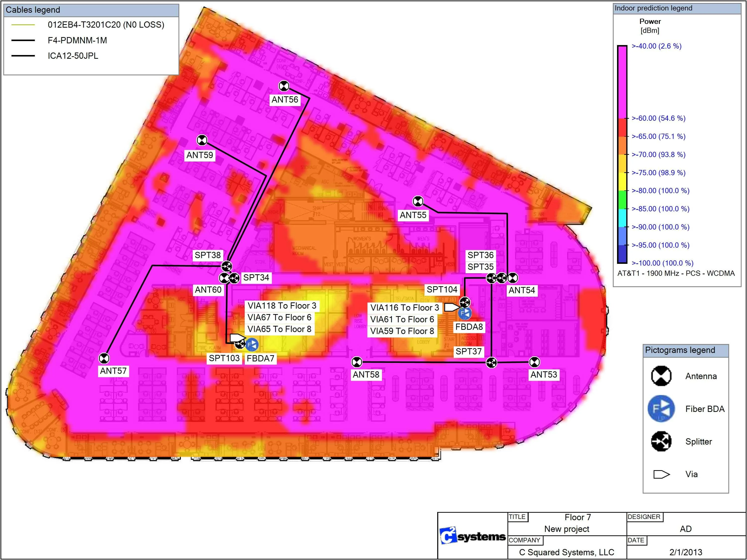The height and width of the screenshot is (560, 747).
Task: Click the >-60.00 (54.6 %) legend entry
Action: 658,118
